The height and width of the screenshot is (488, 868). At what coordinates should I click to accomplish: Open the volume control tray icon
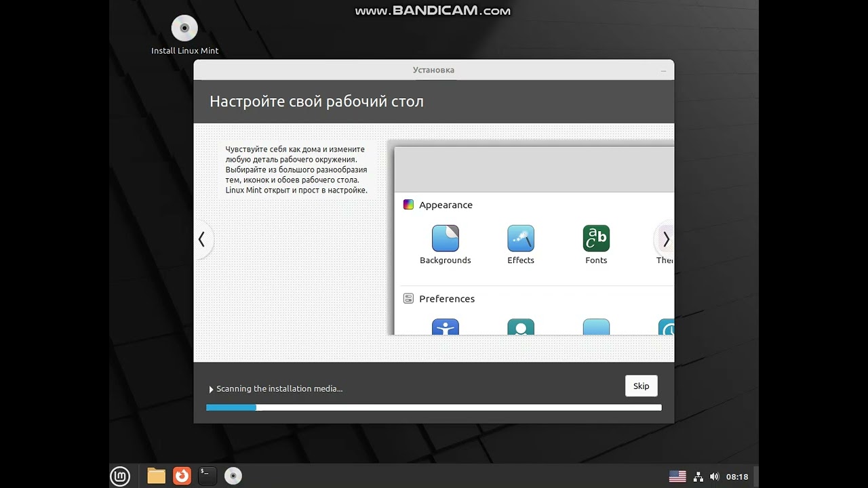point(714,476)
